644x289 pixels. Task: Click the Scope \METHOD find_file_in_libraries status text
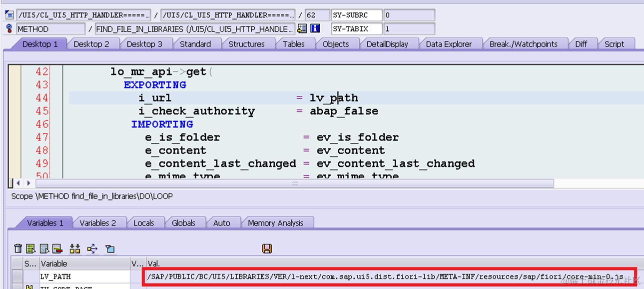point(92,196)
